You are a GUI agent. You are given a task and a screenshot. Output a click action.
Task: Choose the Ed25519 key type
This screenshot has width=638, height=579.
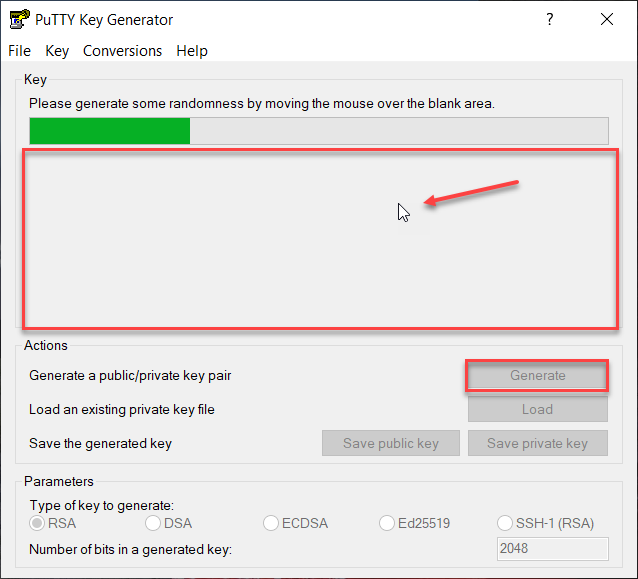tap(388, 523)
